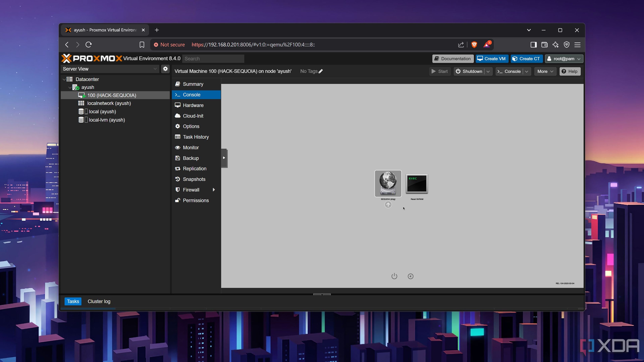Open the root@pam user dropdown
Image resolution: width=644 pixels, height=362 pixels.
click(x=564, y=59)
